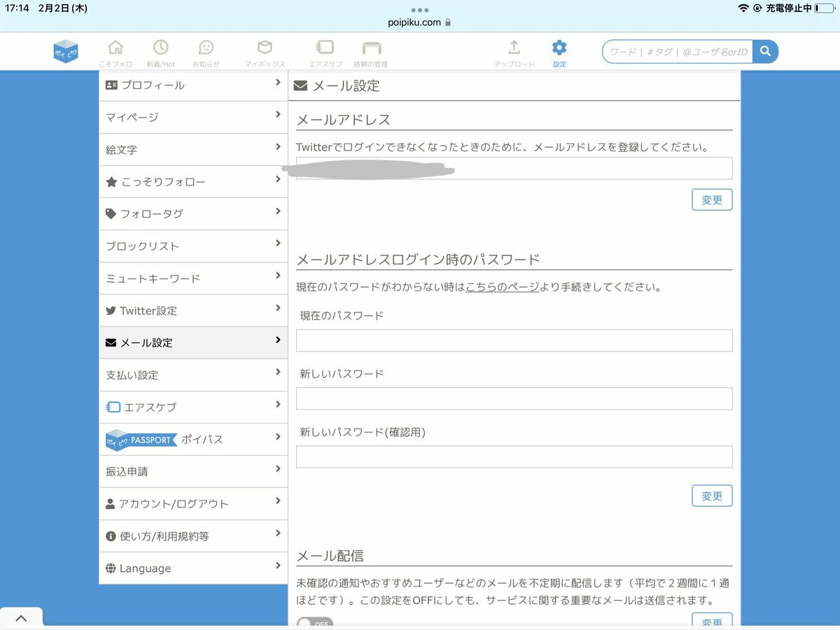Viewport: 840px width, 630px height.
Task: Open the 新着/Hot clock icon
Action: tap(160, 48)
